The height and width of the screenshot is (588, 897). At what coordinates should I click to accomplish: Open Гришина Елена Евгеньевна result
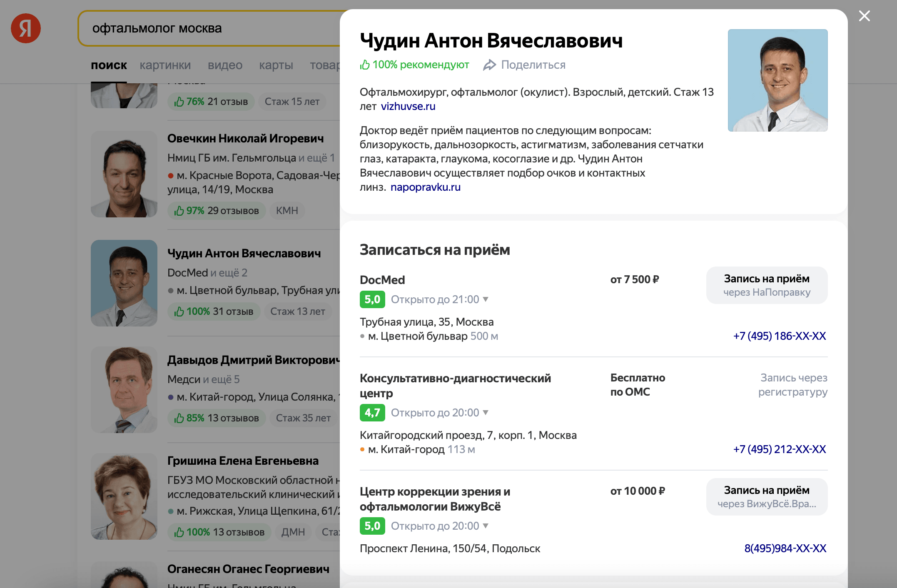243,461
